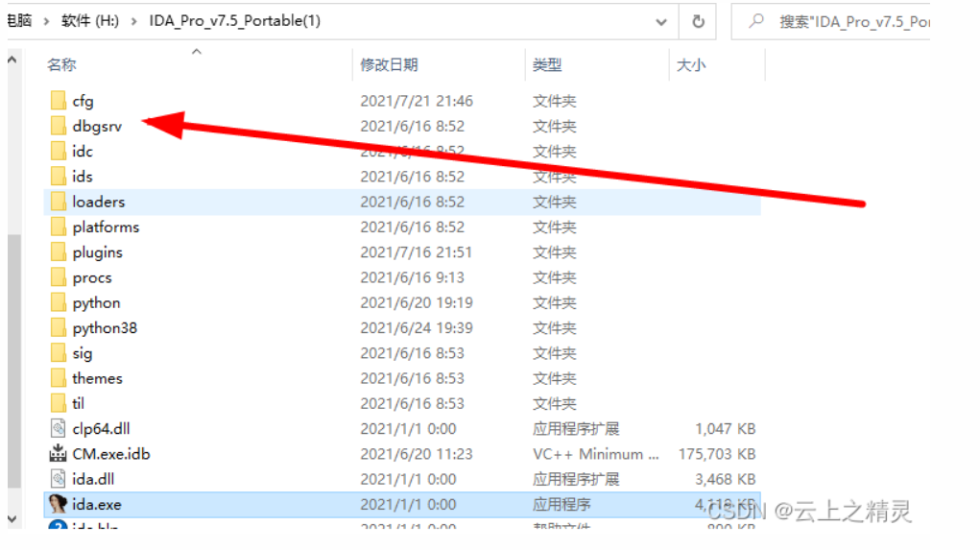Sort by 修改日期 column header
This screenshot has width=980, height=550.
click(x=389, y=64)
